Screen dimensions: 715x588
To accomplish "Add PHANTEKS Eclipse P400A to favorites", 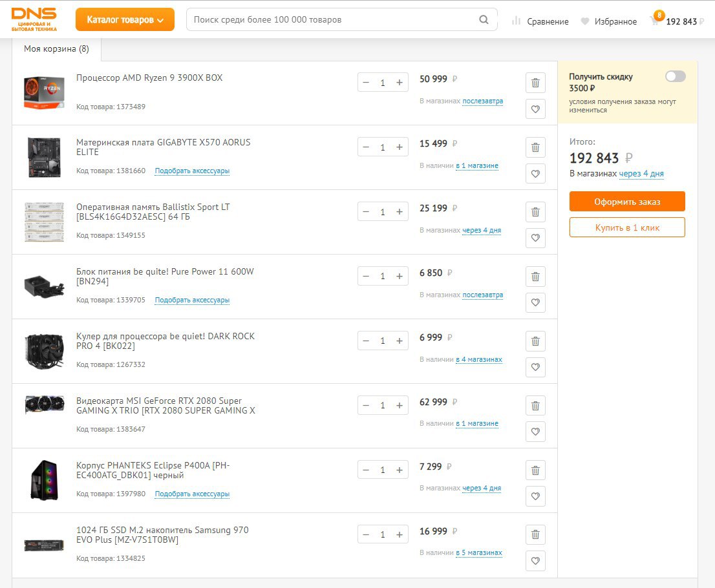I will point(535,496).
